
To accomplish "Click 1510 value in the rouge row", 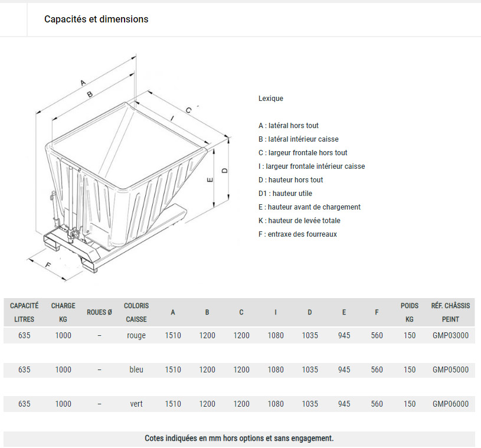I will (x=173, y=335).
